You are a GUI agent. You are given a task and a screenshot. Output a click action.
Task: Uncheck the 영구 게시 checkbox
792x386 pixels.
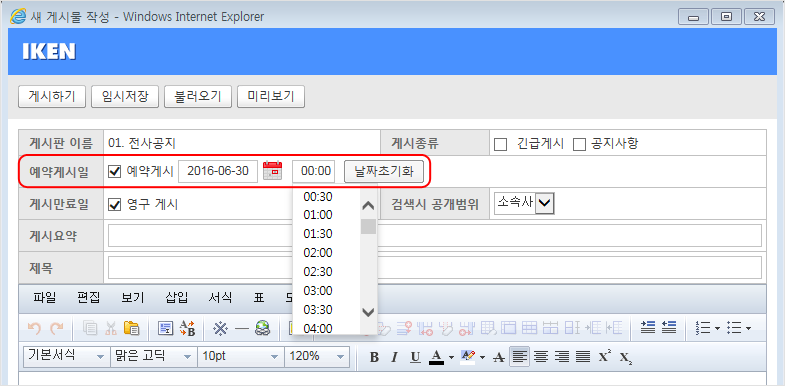pyautogui.click(x=115, y=205)
